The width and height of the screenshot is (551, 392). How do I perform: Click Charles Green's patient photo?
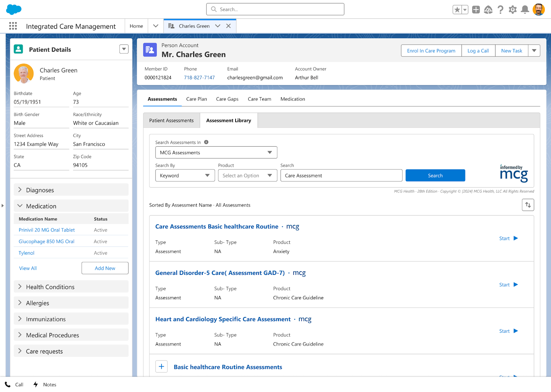(x=24, y=73)
